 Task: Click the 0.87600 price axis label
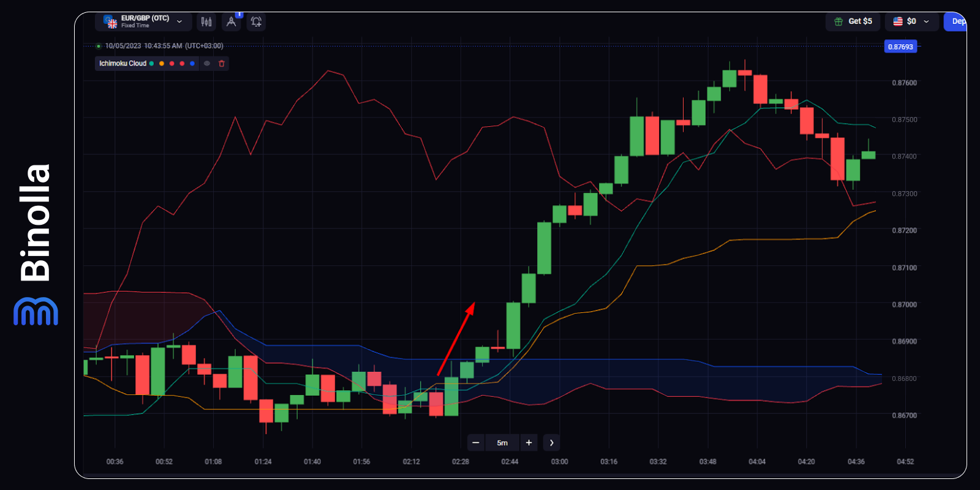[x=905, y=83]
